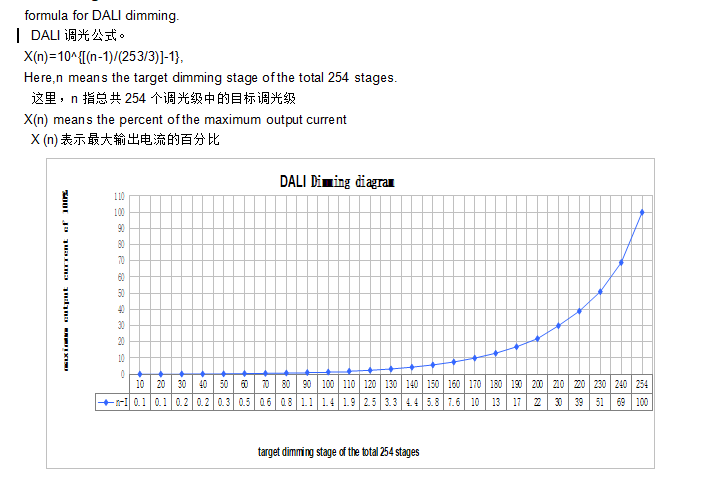Click the value cell 1.9
This screenshot has height=496, width=712.
(x=349, y=402)
